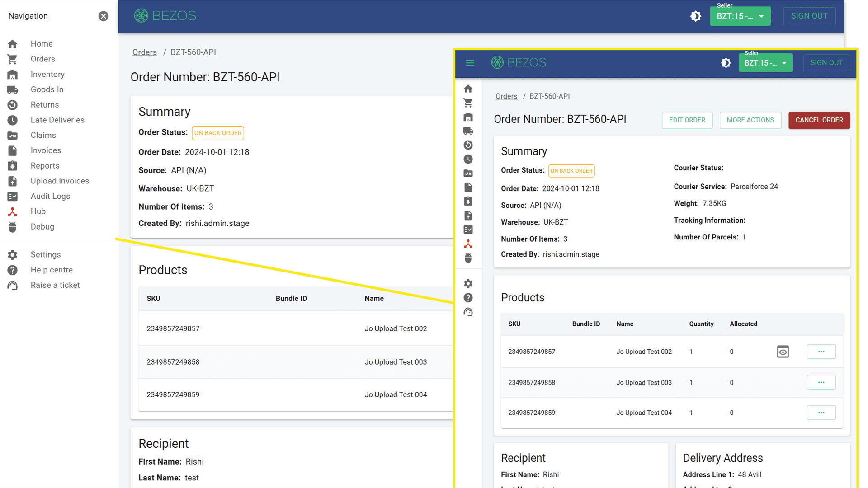
Task: Open the hamburger menu in the front window
Action: [x=470, y=63]
